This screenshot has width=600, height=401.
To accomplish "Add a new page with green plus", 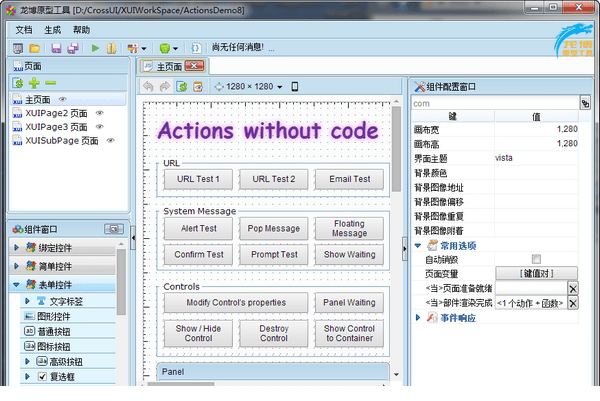I will [34, 83].
